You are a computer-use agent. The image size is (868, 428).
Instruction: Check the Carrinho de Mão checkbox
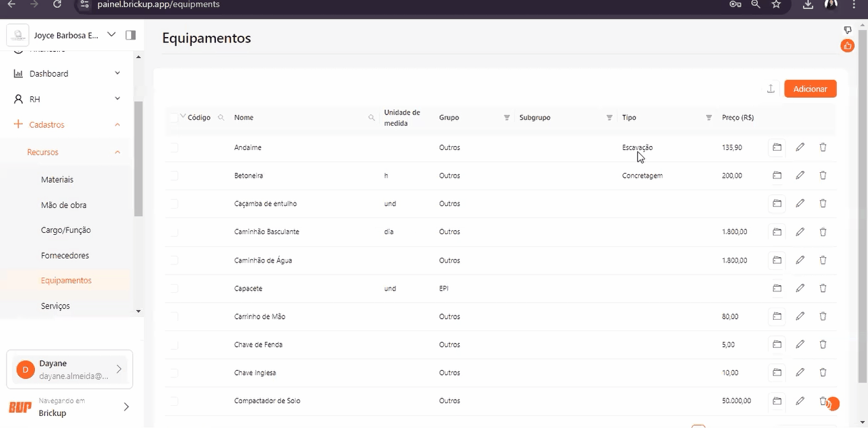(174, 316)
